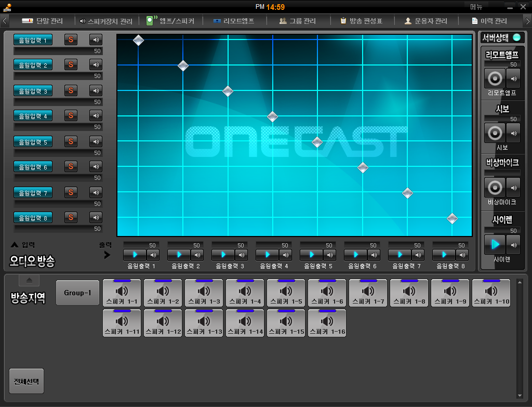This screenshot has height=407, width=532.
Task: Open the 그룹 관리 tab
Action: click(x=298, y=21)
